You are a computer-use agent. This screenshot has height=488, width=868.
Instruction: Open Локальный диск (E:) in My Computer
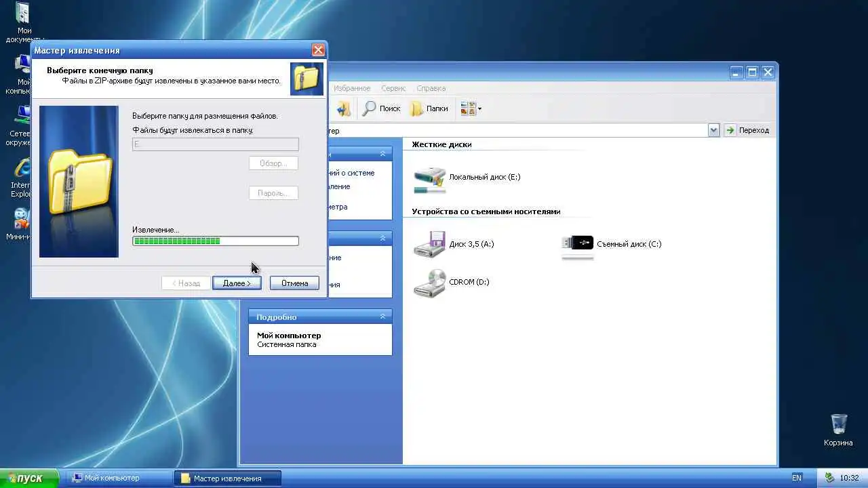[x=467, y=178]
